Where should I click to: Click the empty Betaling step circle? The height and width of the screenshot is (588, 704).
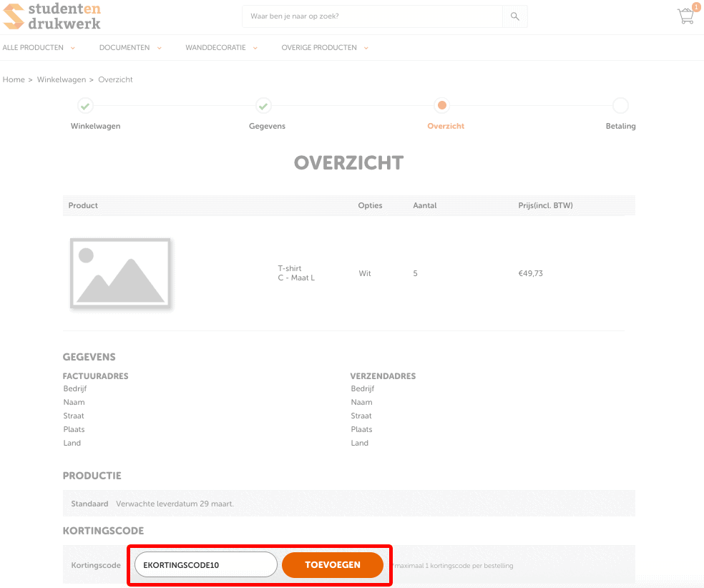[620, 106]
